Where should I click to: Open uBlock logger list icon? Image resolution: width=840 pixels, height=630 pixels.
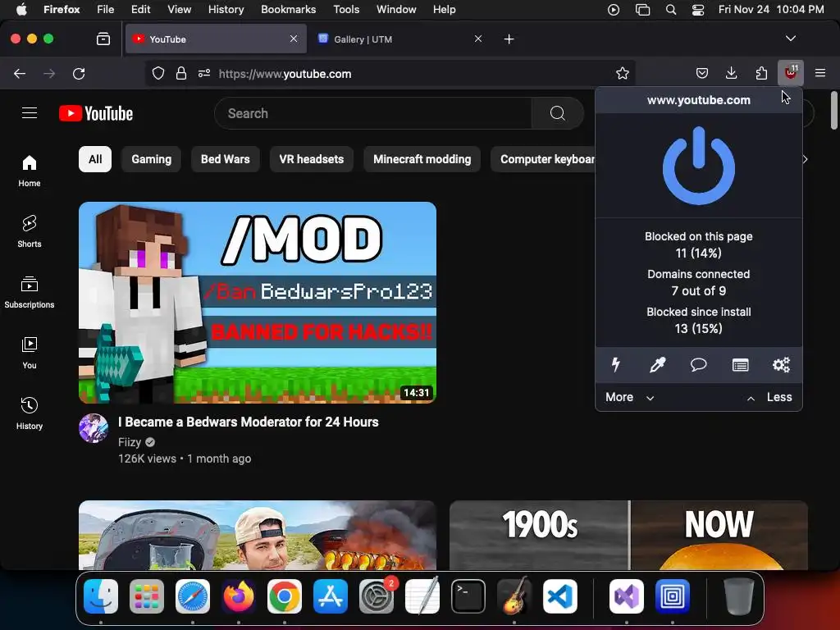(x=741, y=365)
